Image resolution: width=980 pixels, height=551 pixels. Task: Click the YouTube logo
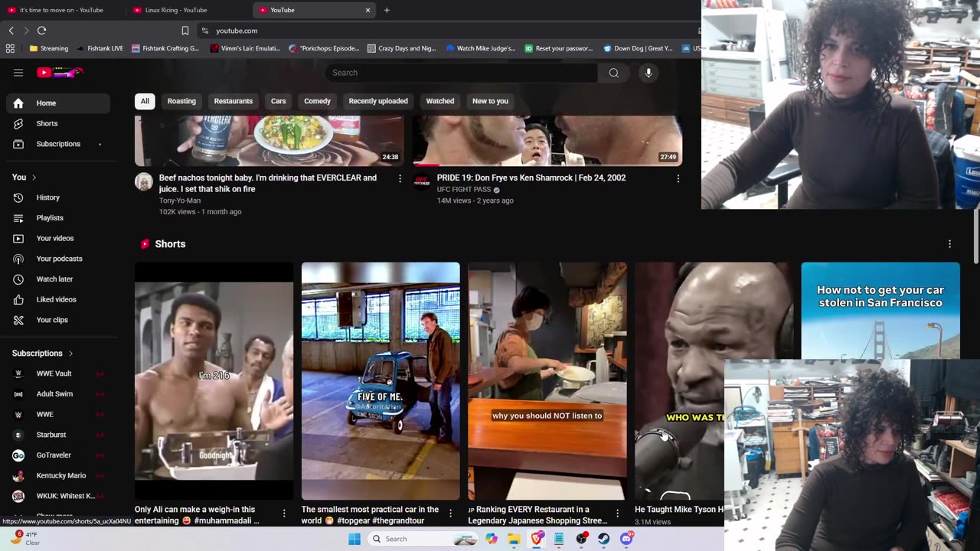(60, 73)
